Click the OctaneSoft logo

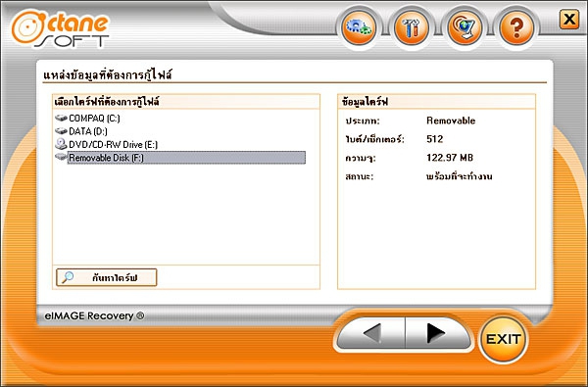coord(61,28)
